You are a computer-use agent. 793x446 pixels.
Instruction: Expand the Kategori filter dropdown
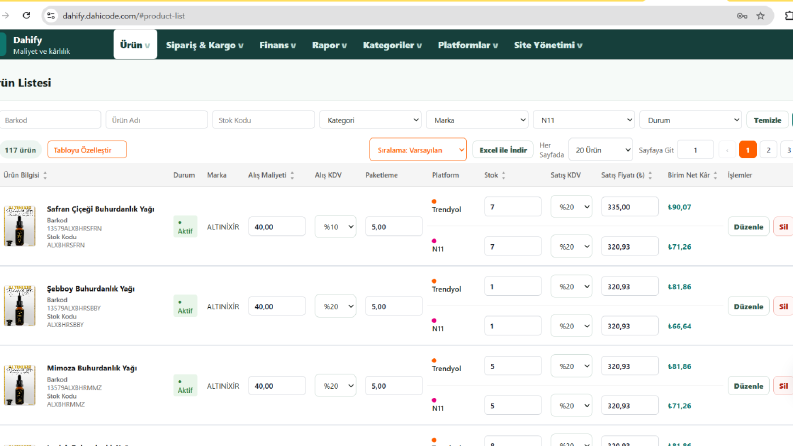click(x=370, y=120)
